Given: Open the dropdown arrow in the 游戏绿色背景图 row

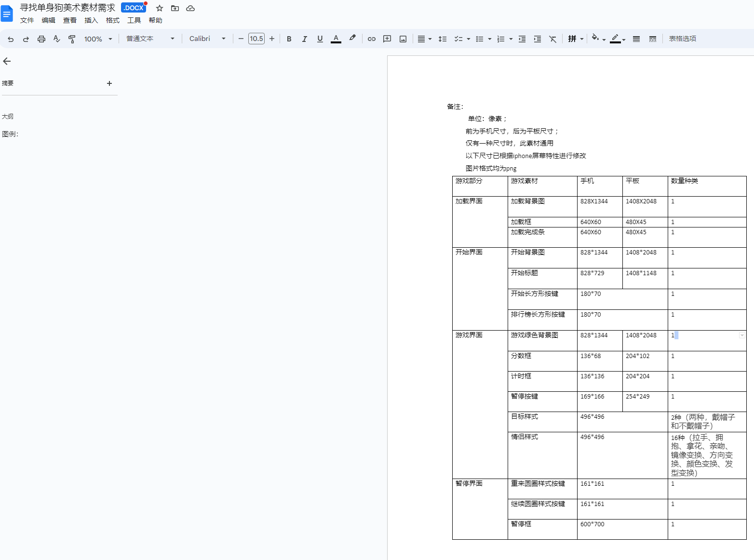Looking at the screenshot, I should point(742,335).
